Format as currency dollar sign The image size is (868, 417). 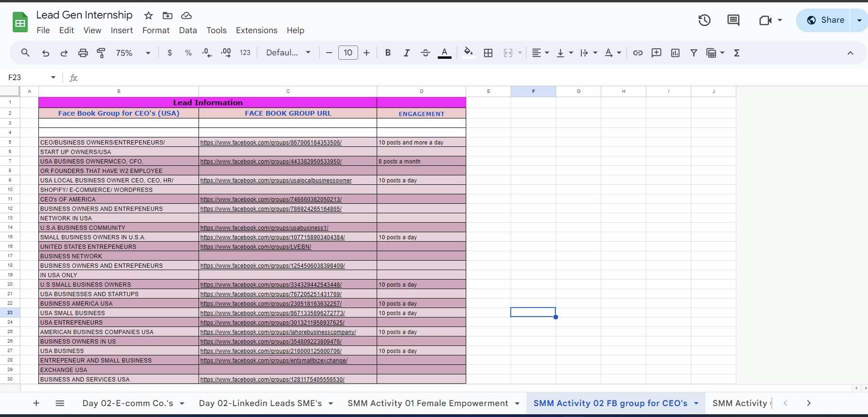click(170, 53)
